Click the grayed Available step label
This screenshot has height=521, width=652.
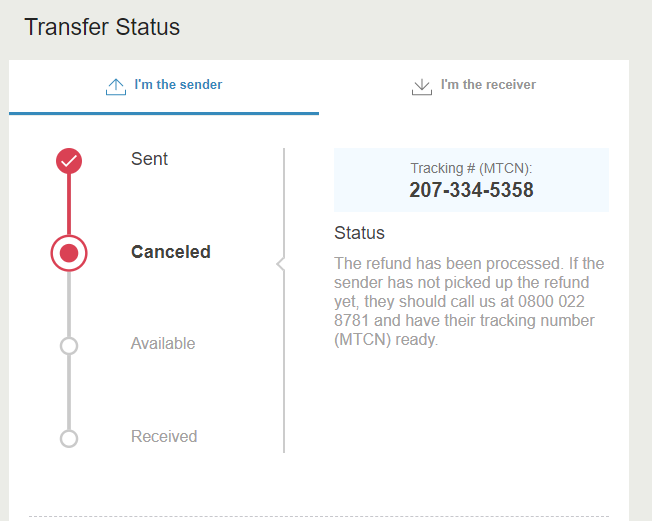[x=163, y=343]
